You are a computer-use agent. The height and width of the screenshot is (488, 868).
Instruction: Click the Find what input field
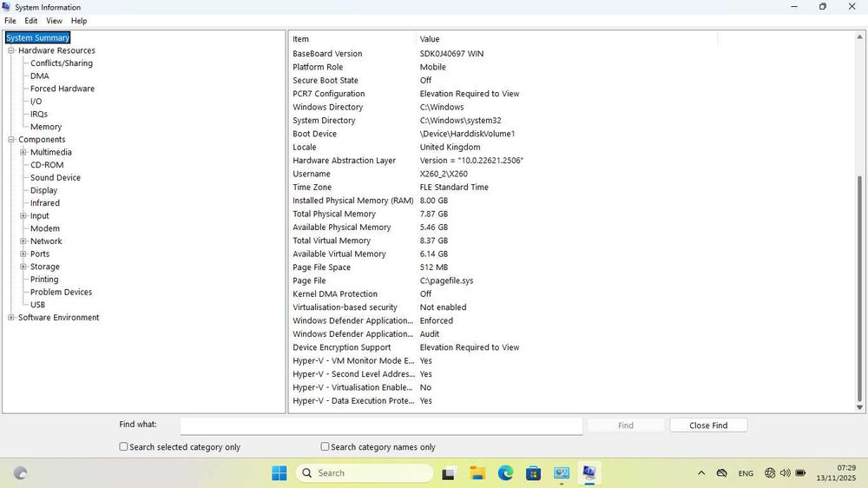381,425
